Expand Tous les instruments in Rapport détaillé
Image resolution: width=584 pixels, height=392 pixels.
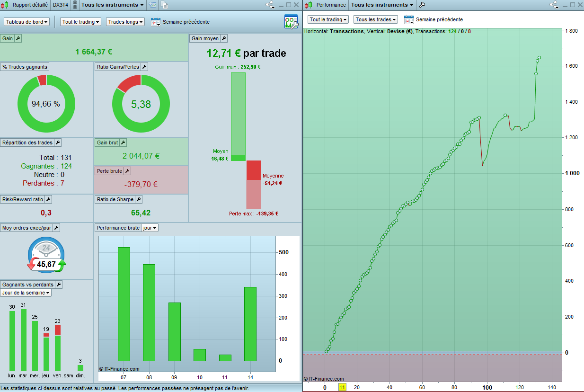pos(113,5)
